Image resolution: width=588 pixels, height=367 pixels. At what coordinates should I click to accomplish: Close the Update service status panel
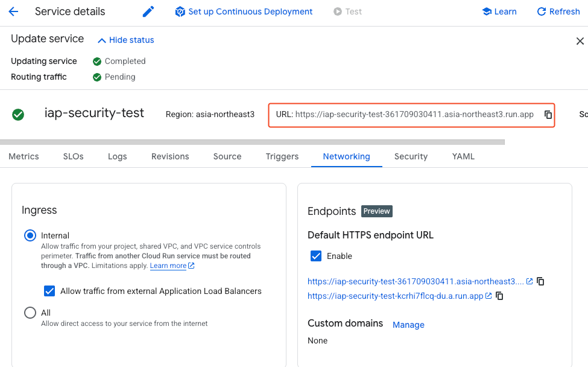[580, 41]
